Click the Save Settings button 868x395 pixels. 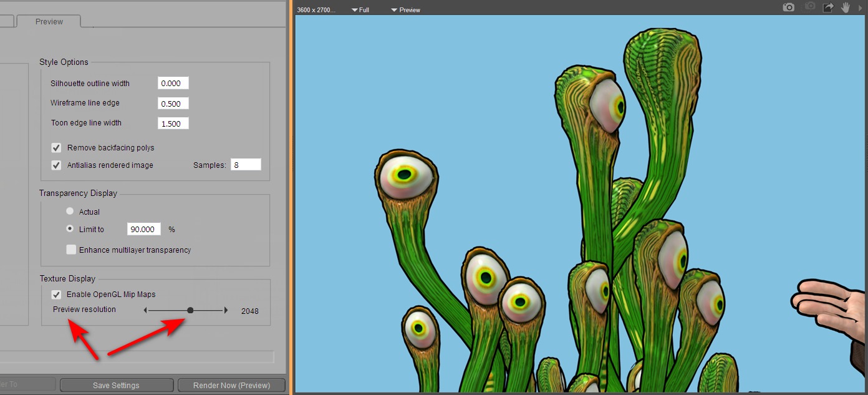click(116, 385)
